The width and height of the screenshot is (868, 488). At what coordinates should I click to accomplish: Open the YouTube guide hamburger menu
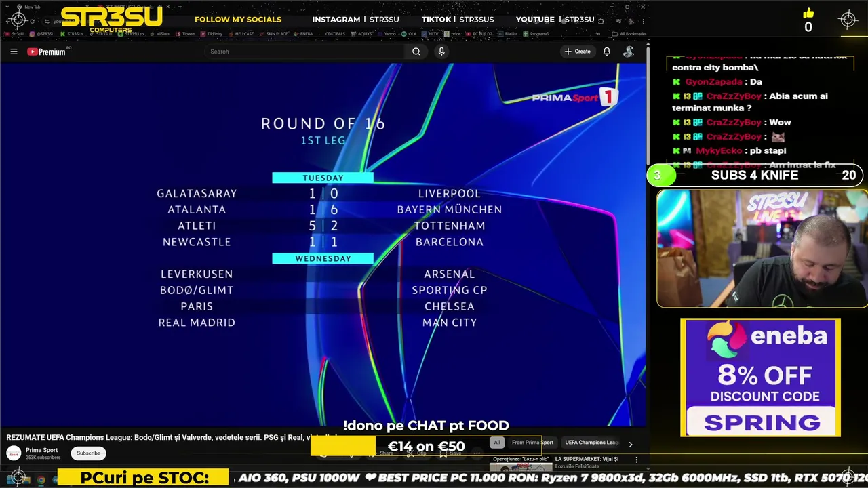point(14,52)
